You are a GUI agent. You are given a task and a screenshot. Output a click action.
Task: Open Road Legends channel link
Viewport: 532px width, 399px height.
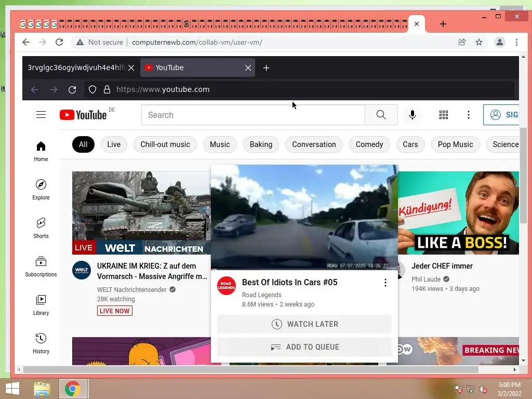click(x=262, y=295)
